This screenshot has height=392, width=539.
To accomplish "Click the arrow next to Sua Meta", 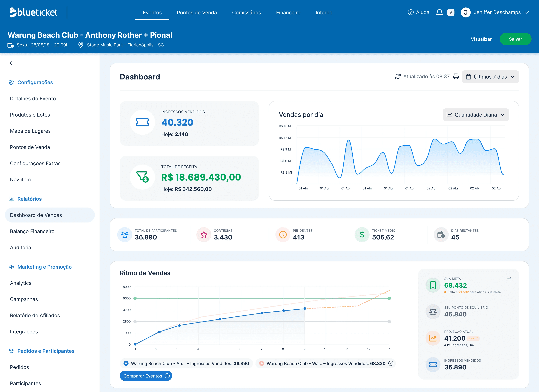I will 509,278.
